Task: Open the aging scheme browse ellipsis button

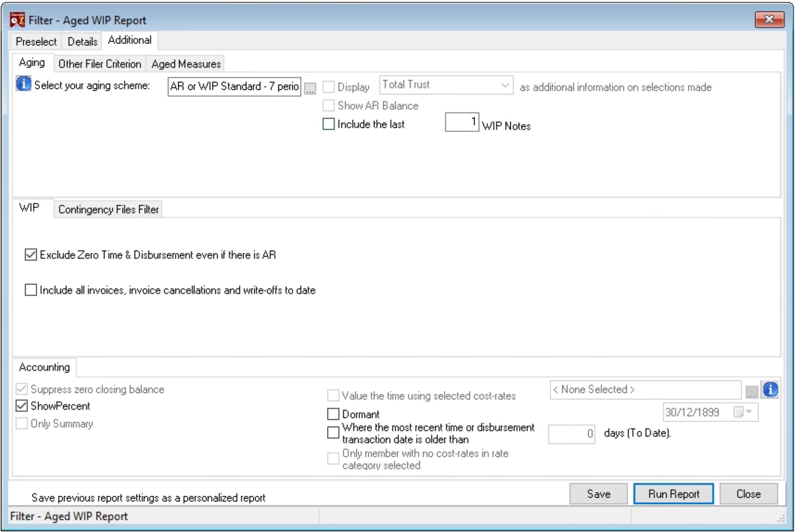Action: (x=310, y=88)
